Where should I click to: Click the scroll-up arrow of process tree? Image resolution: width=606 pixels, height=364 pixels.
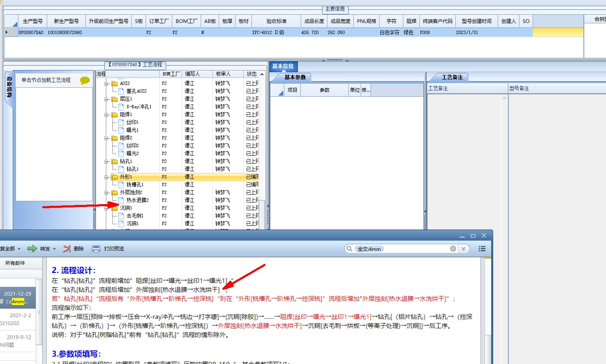click(262, 74)
